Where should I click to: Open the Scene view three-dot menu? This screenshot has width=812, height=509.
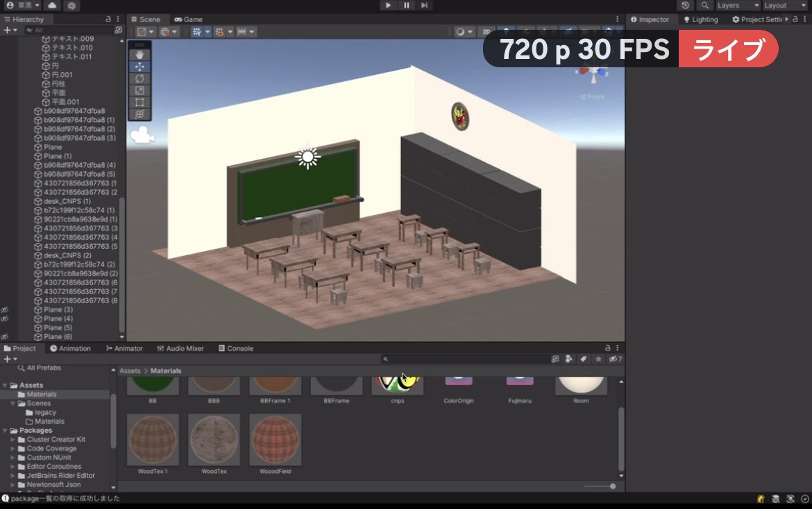pos(617,19)
